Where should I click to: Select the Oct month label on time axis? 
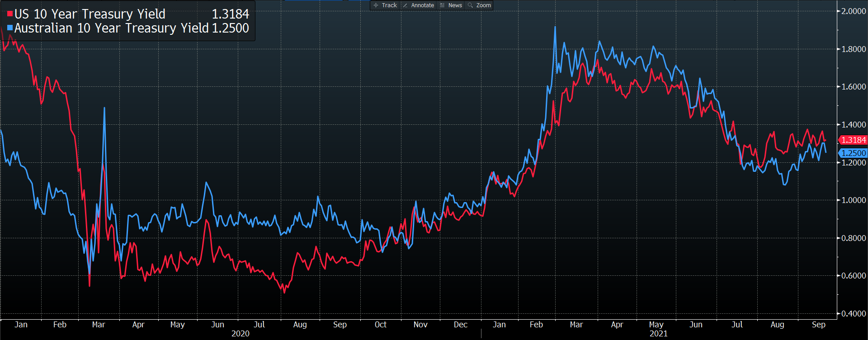tap(380, 325)
